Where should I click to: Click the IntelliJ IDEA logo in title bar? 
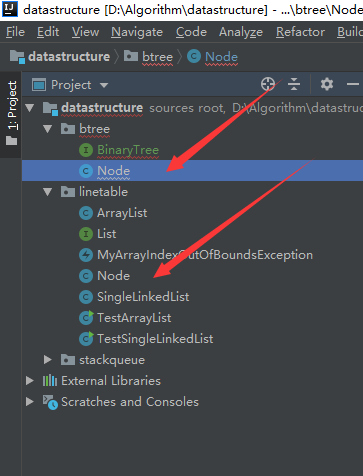(10, 9)
